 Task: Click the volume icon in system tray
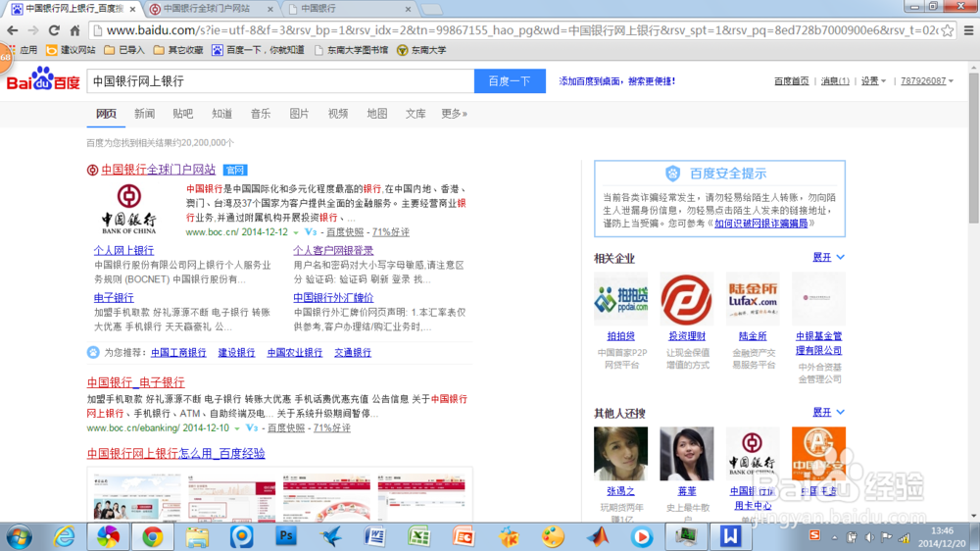869,537
